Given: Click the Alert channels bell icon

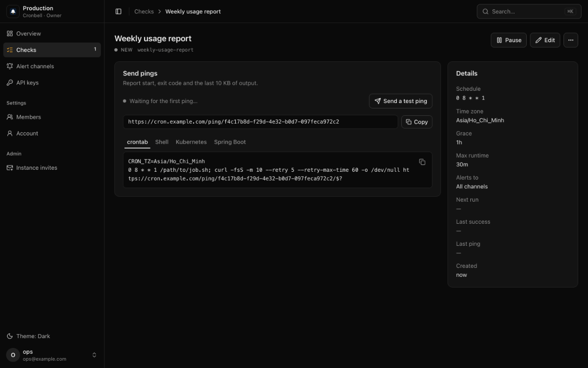Looking at the screenshot, I should [10, 66].
